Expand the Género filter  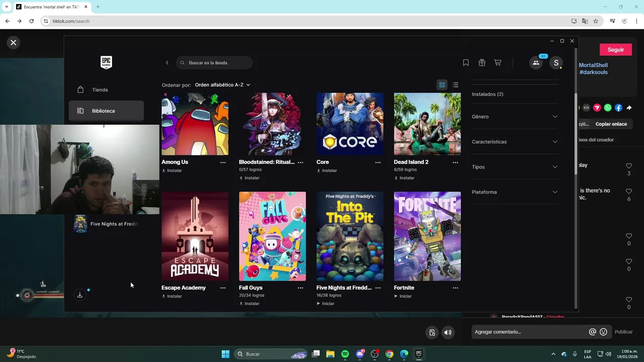515,117
